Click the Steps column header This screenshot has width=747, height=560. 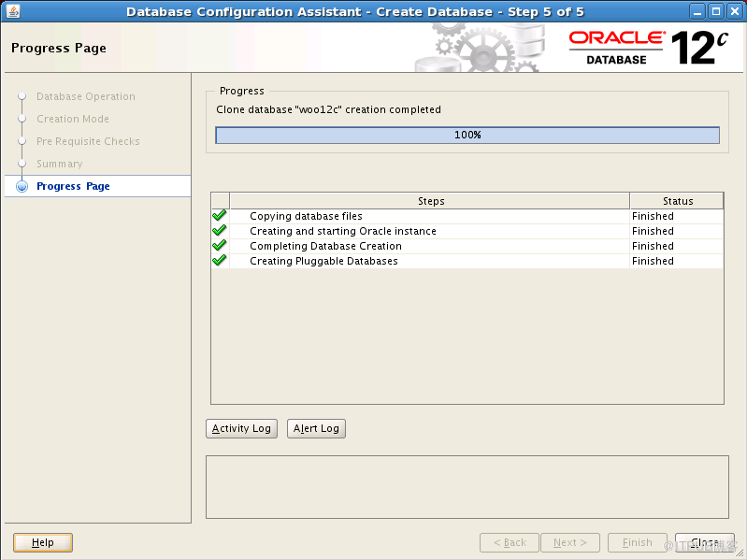pos(430,201)
